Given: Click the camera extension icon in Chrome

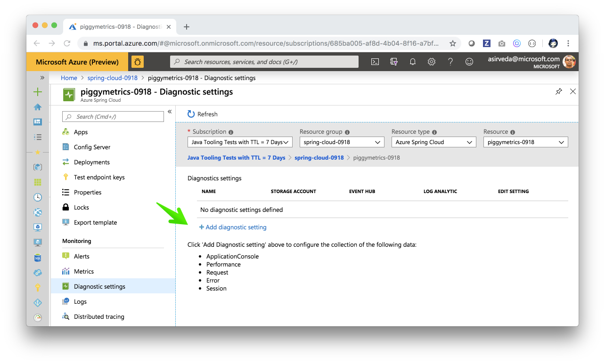Looking at the screenshot, I should 502,43.
